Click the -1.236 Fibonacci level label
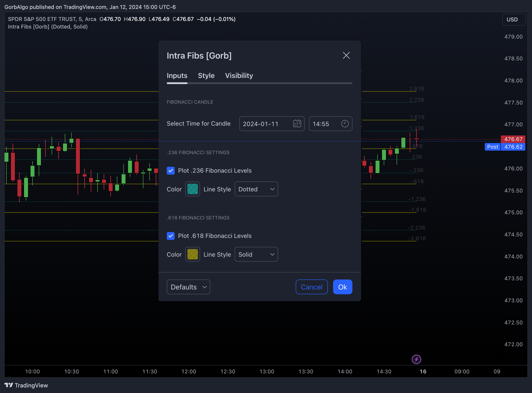This screenshot has height=393, width=532. (x=417, y=199)
